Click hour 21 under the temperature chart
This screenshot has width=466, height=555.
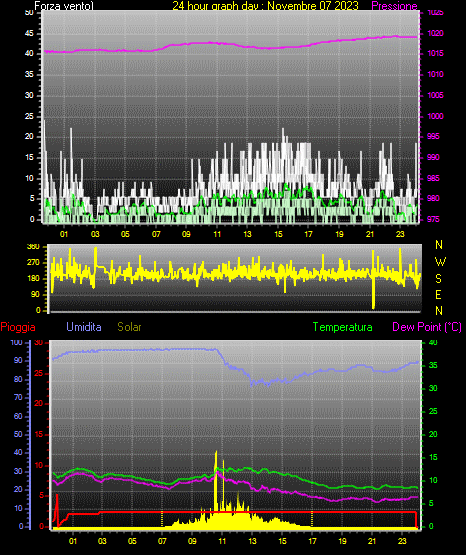pos(372,541)
